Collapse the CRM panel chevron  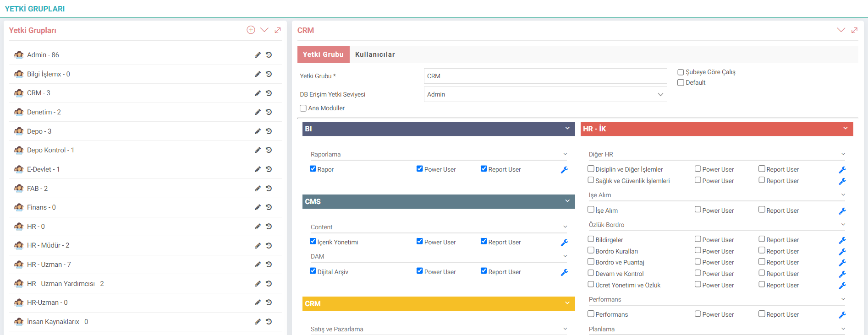tap(841, 30)
